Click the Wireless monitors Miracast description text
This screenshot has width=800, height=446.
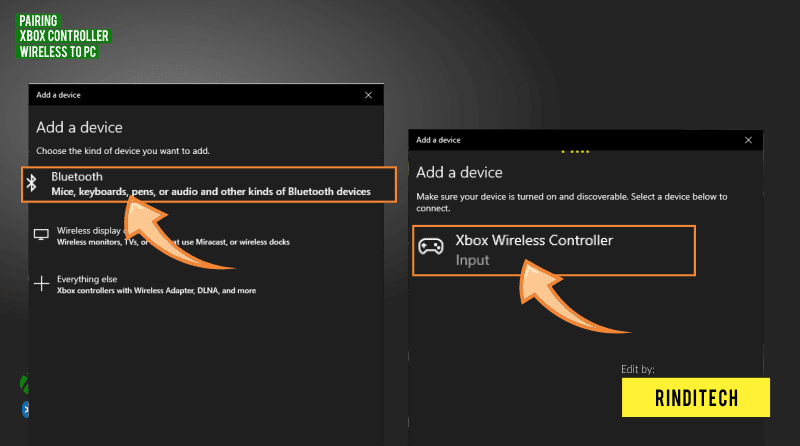point(173,242)
